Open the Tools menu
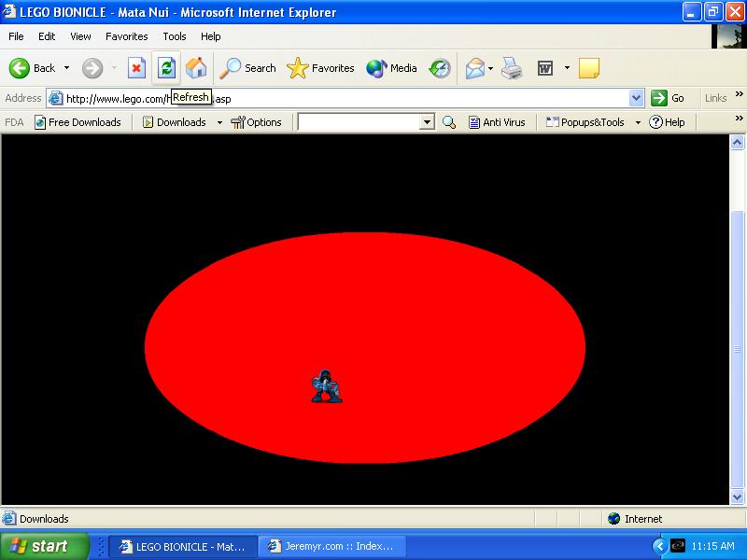 click(x=175, y=36)
